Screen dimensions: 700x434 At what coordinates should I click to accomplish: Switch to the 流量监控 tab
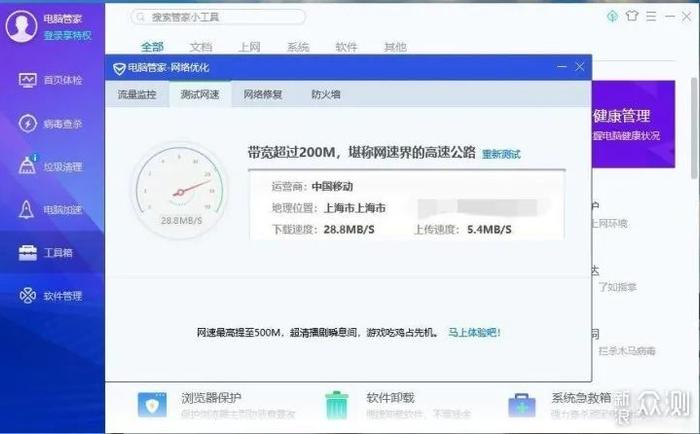coord(137,94)
